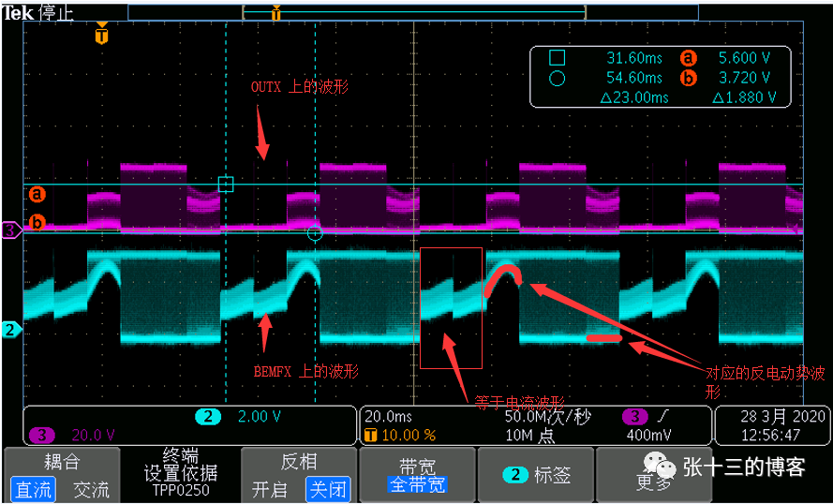Click the 10.00 % trigger position readout
This screenshot has width=833, height=504.
[x=408, y=436]
